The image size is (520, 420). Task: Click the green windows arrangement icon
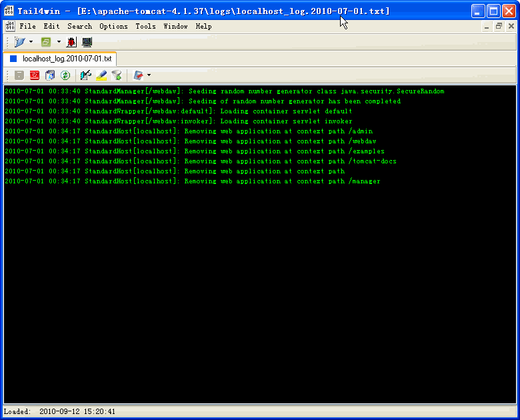pos(46,42)
